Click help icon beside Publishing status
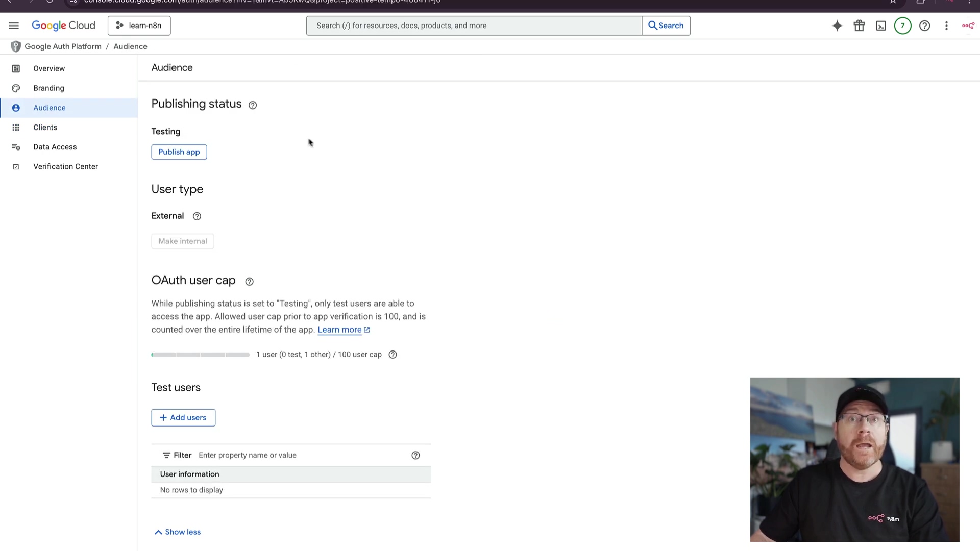 (x=253, y=105)
